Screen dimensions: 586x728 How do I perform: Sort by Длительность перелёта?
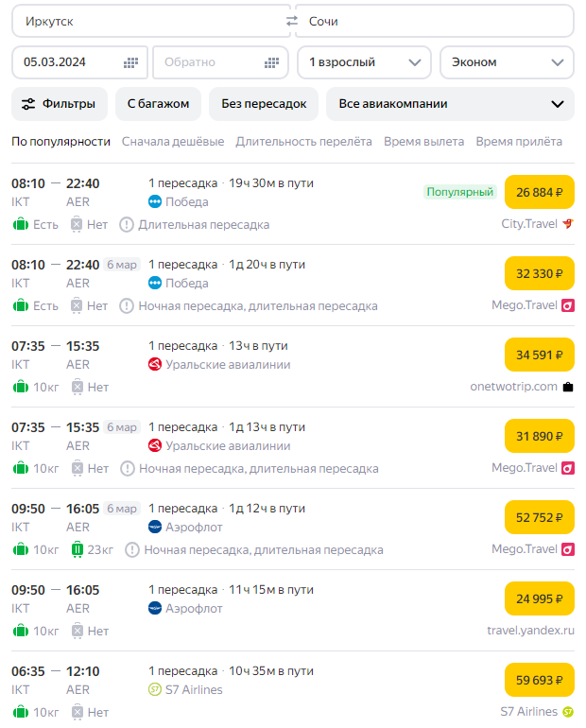303,142
